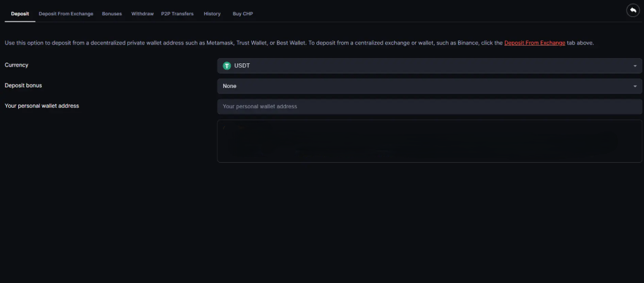Switch to the Withdraw tab
This screenshot has width=644, height=283.
click(x=142, y=14)
